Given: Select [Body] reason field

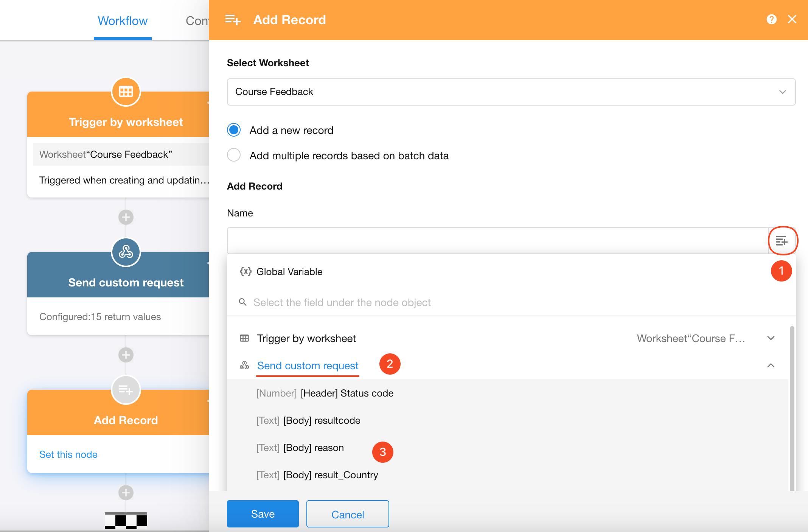Looking at the screenshot, I should pyautogui.click(x=314, y=448).
